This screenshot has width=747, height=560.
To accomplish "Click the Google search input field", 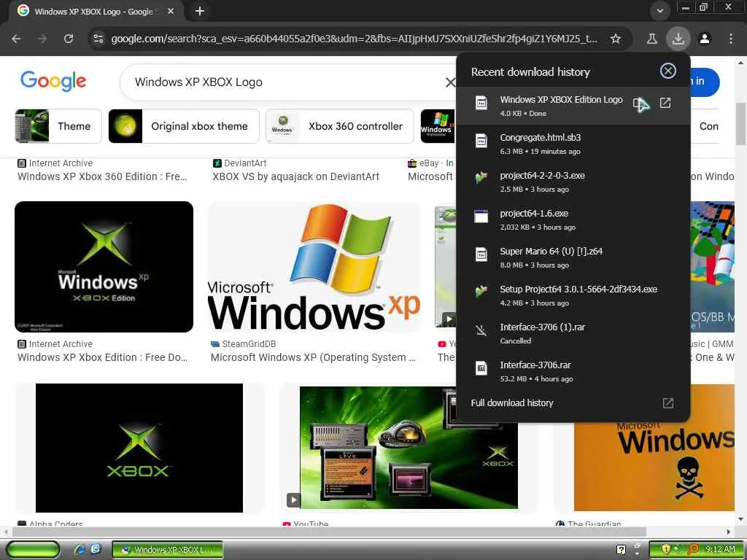I will click(286, 82).
